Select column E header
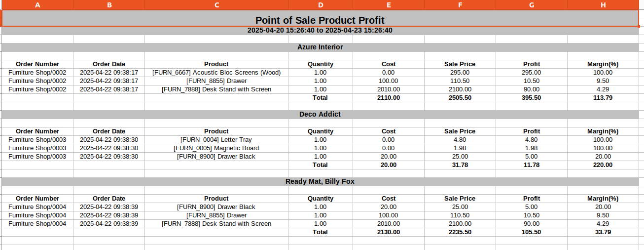Image resolution: width=644 pixels, height=250 pixels. (389, 5)
